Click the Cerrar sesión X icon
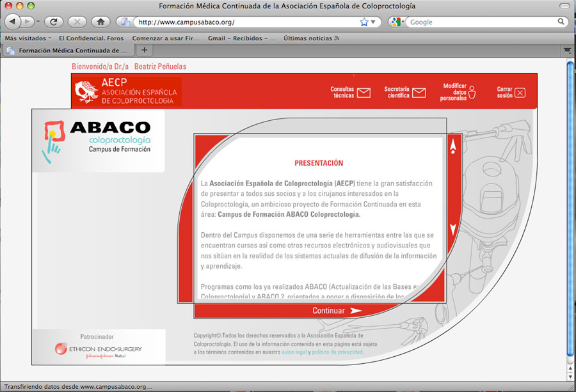Viewport: 576px width, 392px height. [520, 93]
